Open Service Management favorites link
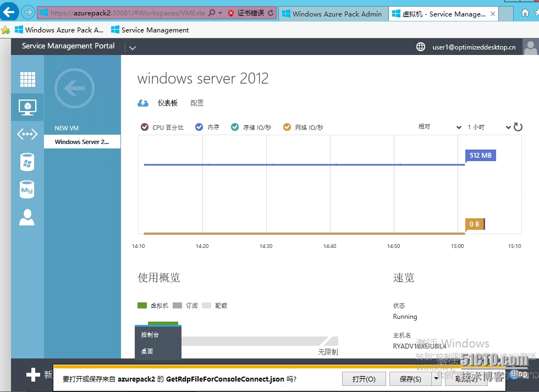The width and height of the screenshot is (539, 392). [150, 30]
